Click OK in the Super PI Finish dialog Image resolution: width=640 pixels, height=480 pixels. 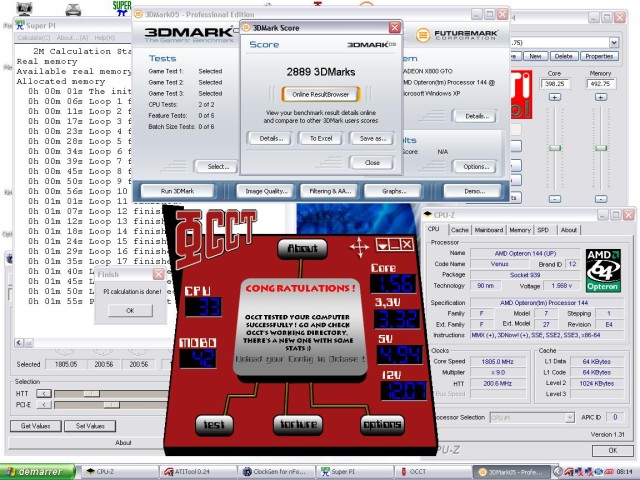(x=130, y=311)
